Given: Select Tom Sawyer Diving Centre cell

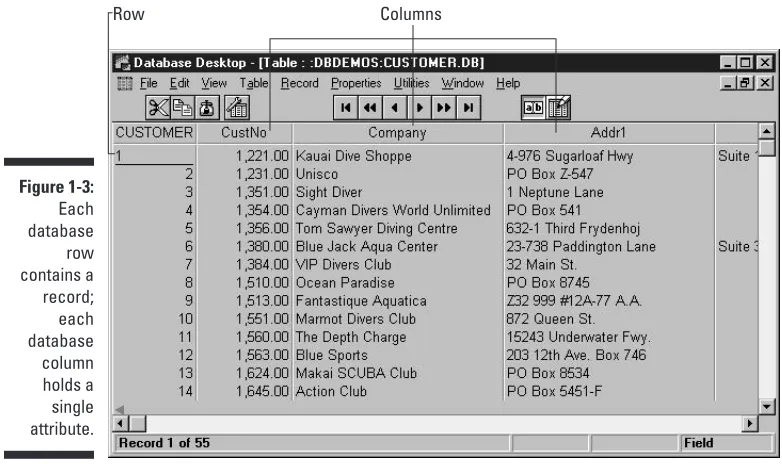Looking at the screenshot, I should (x=398, y=229).
